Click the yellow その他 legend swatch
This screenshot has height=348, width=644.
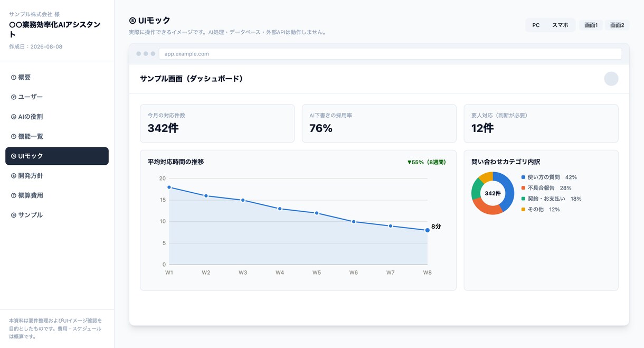coord(523,210)
